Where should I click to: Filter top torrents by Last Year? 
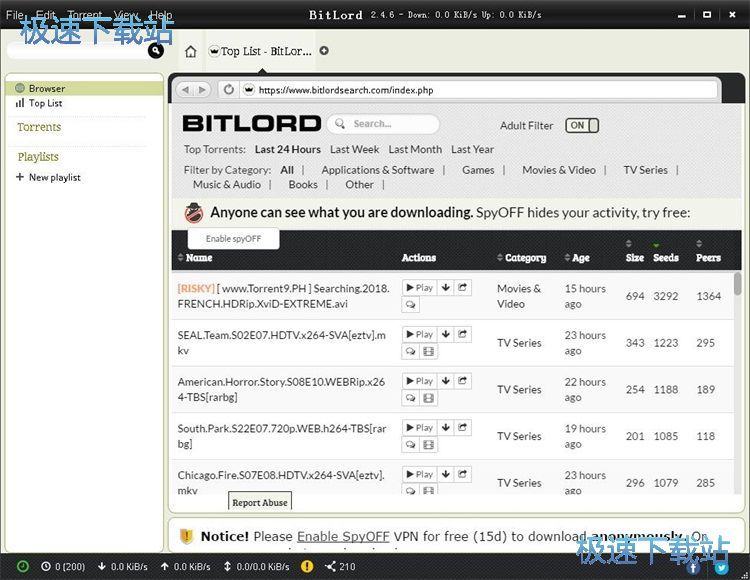473,149
